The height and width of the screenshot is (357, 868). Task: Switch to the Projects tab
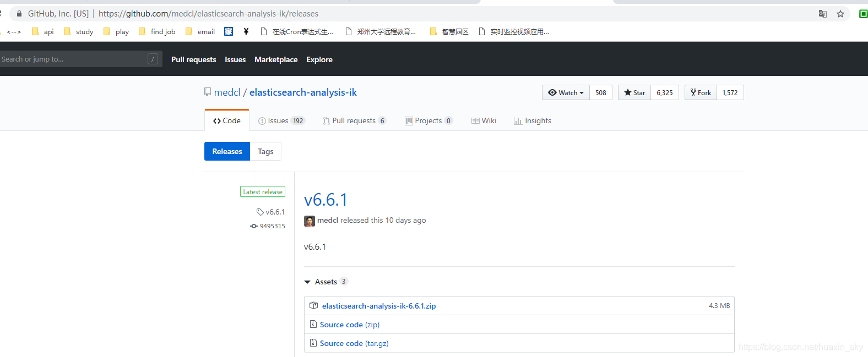pyautogui.click(x=429, y=120)
